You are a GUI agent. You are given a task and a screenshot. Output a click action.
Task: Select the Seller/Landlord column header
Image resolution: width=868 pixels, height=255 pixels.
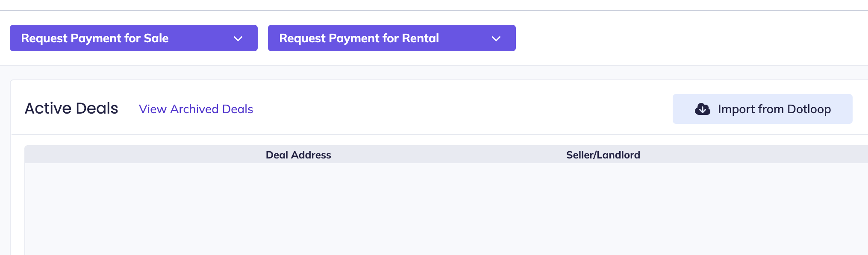[x=603, y=155]
